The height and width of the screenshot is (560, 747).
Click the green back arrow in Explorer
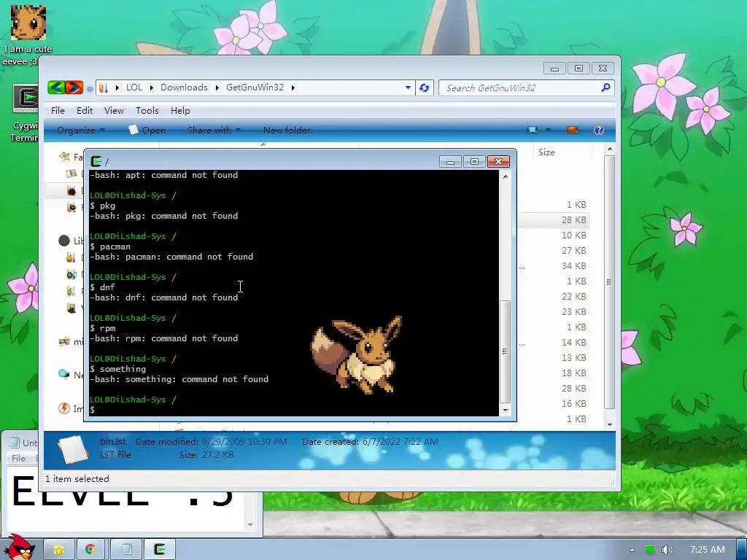click(56, 87)
